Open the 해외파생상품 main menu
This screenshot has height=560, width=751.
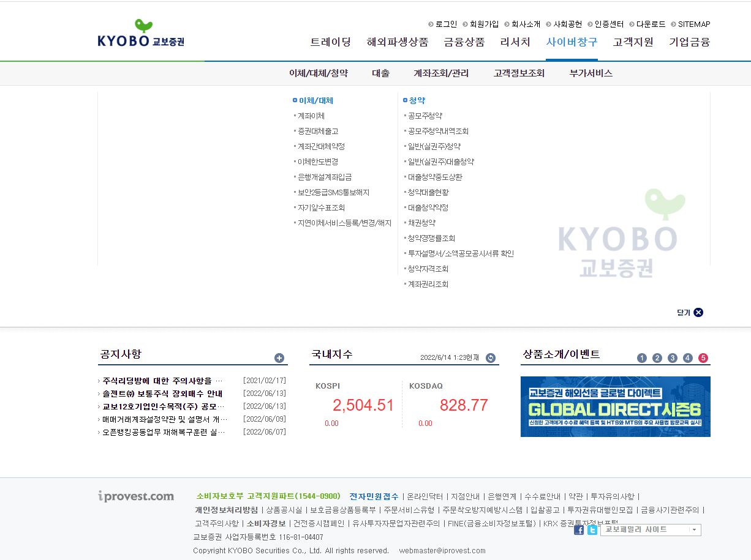pyautogui.click(x=398, y=42)
